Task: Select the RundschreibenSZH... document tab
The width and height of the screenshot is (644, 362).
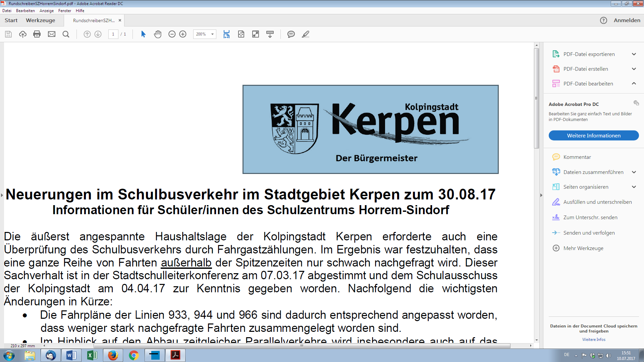Action: [94, 20]
